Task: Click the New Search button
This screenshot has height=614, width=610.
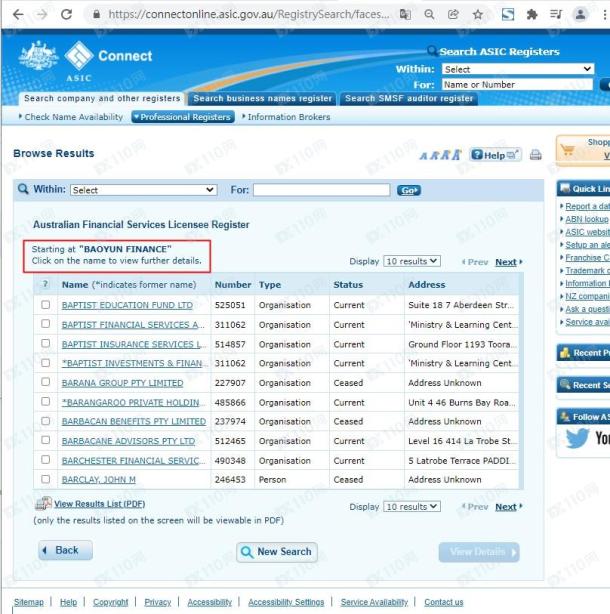Action: coord(276,552)
